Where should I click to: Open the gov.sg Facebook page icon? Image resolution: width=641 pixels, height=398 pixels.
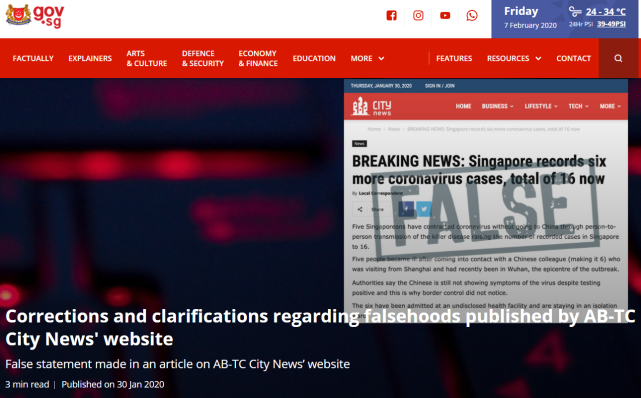[391, 16]
